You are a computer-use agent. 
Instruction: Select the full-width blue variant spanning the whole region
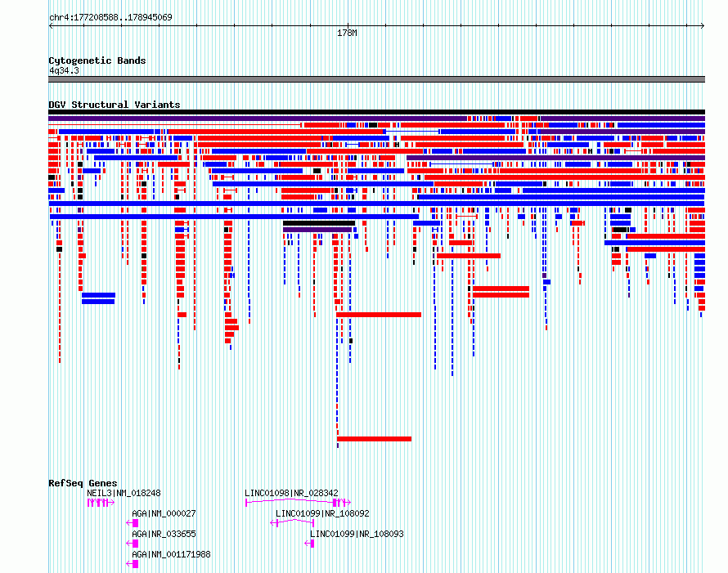376,204
